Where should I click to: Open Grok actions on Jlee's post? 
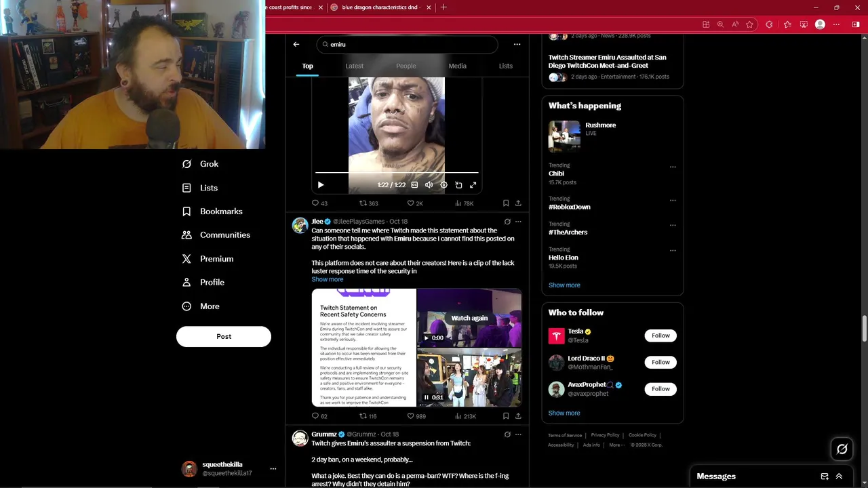(x=507, y=222)
